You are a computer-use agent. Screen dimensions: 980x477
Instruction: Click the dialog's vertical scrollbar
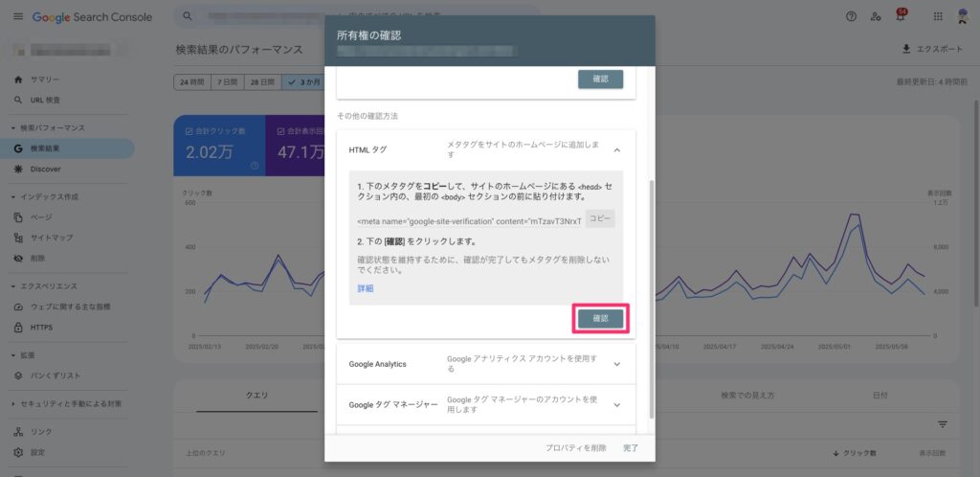(x=651, y=297)
